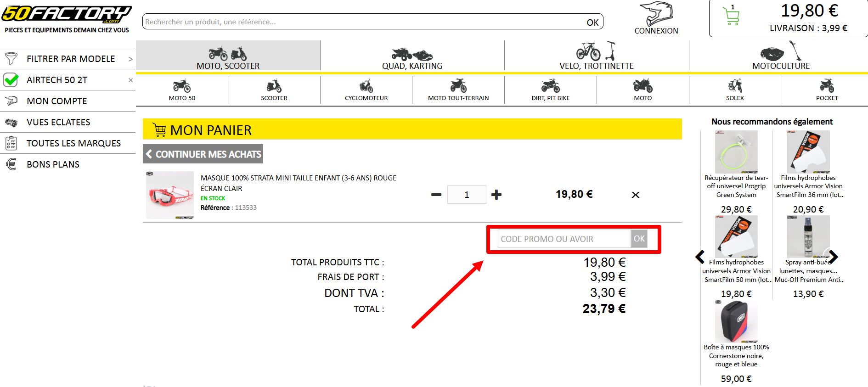Open the Scooter subcategory
The height and width of the screenshot is (387, 868).
tap(274, 90)
